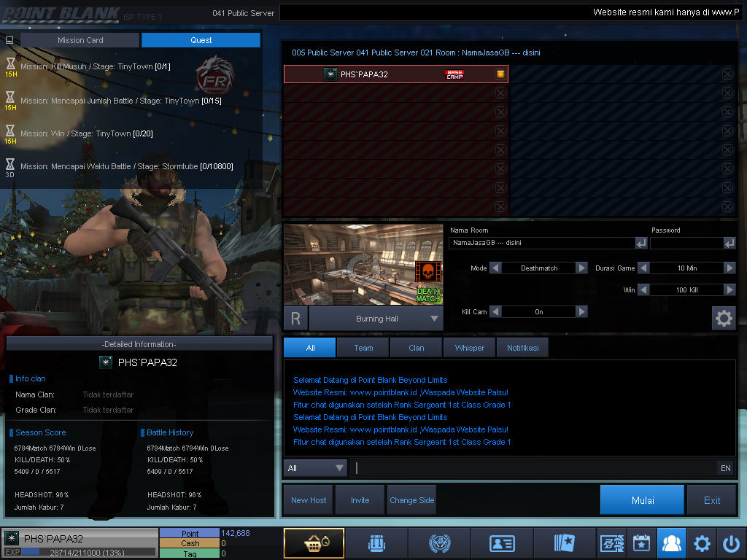
Task: Close the second red team slot
Action: (x=500, y=93)
